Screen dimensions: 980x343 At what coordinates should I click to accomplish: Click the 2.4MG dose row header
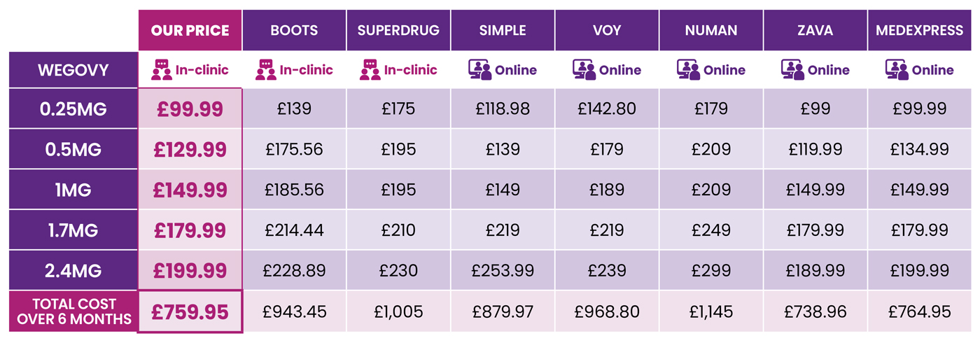pyautogui.click(x=73, y=269)
